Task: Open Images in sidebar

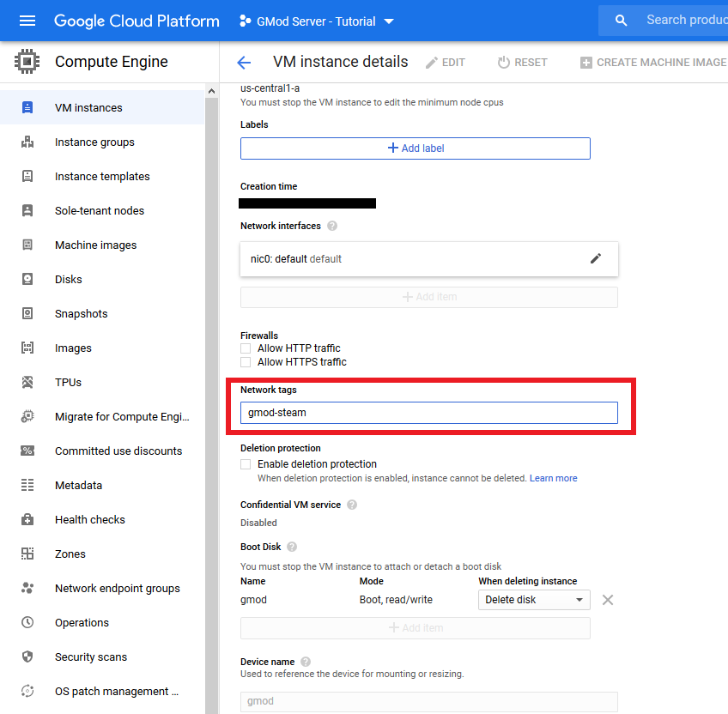Action: click(102, 348)
